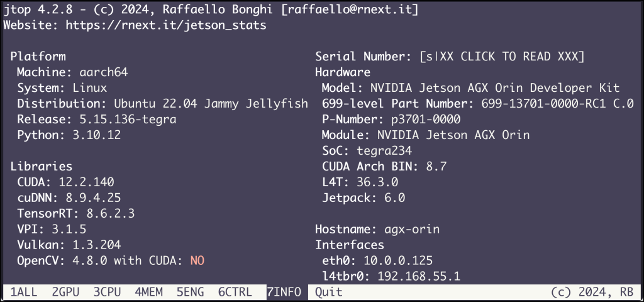Switch to the 6CTRL control tab
The image size is (644, 302).
point(235,292)
